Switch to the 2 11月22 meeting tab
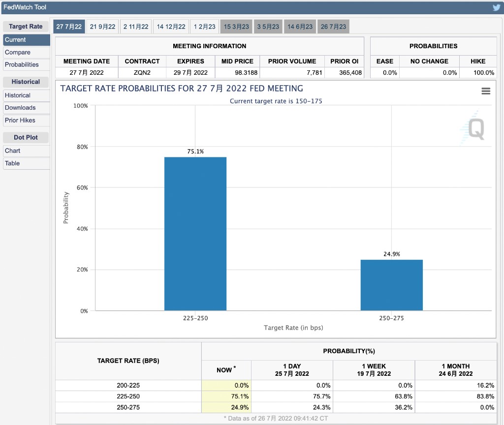Screen dimensions: 504x425 pyautogui.click(x=136, y=27)
